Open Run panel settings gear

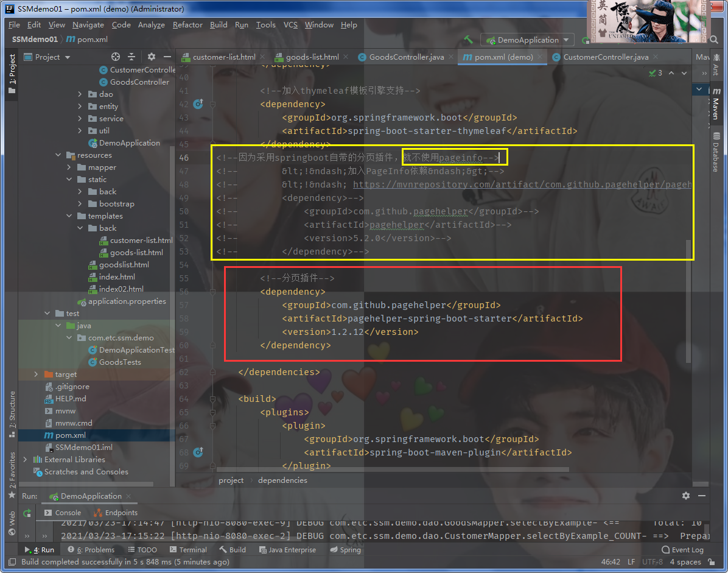tap(686, 496)
